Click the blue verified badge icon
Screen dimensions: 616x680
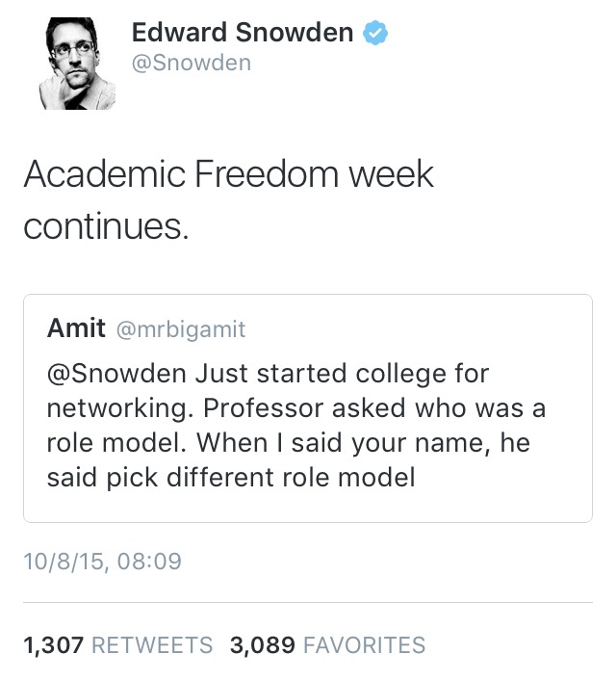coord(373,34)
